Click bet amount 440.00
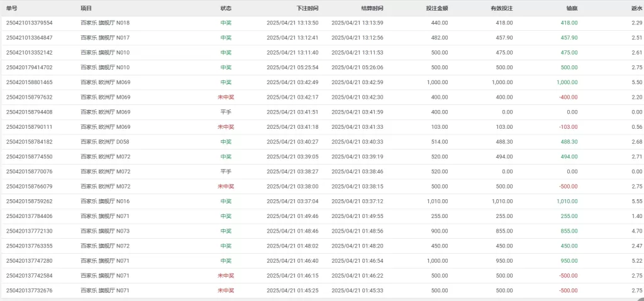The image size is (644, 301). [440, 23]
